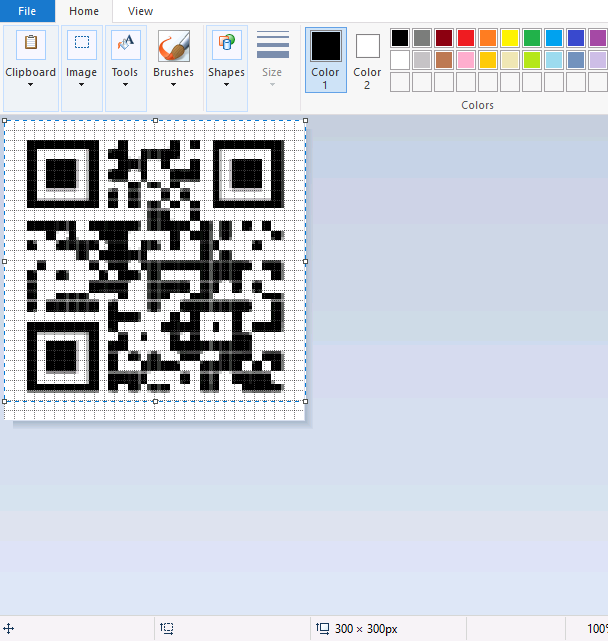608x641 pixels.
Task: Expand the Image dropdown arrow
Action: point(81,85)
